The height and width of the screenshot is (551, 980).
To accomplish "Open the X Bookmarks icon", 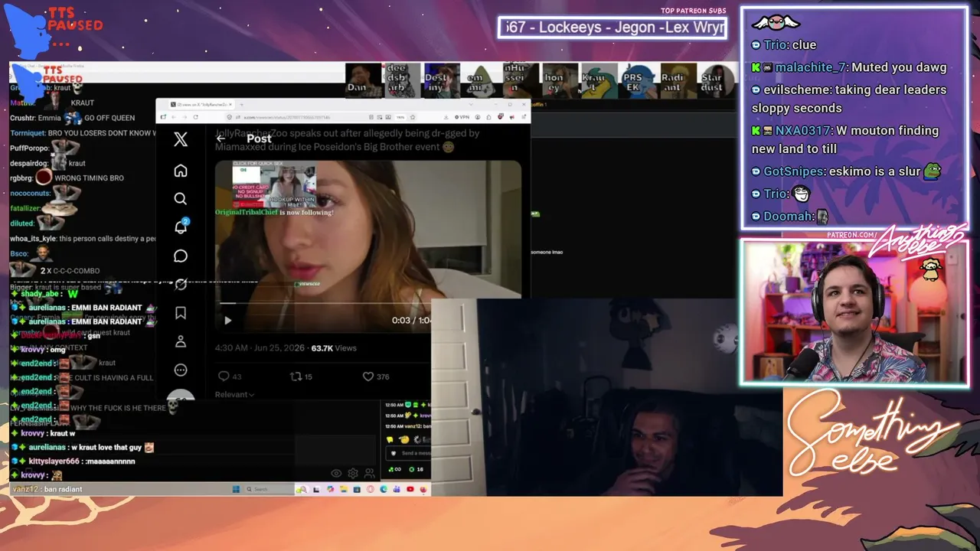I will pos(181,313).
